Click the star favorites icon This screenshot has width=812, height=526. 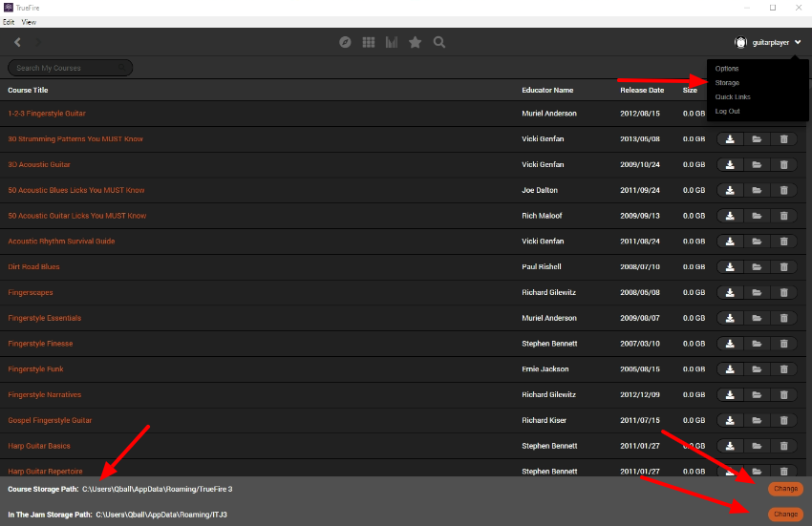[x=416, y=42]
